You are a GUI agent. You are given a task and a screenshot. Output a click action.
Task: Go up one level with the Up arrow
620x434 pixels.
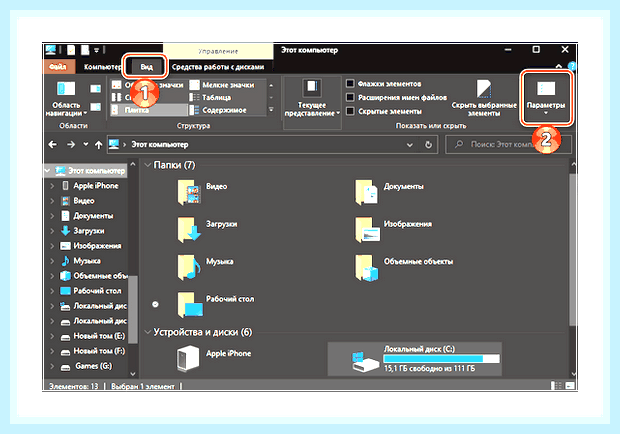[98, 145]
